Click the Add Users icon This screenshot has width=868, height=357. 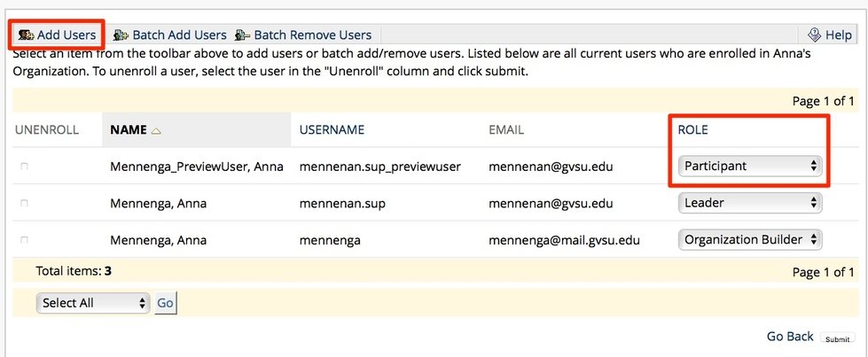[x=27, y=35]
